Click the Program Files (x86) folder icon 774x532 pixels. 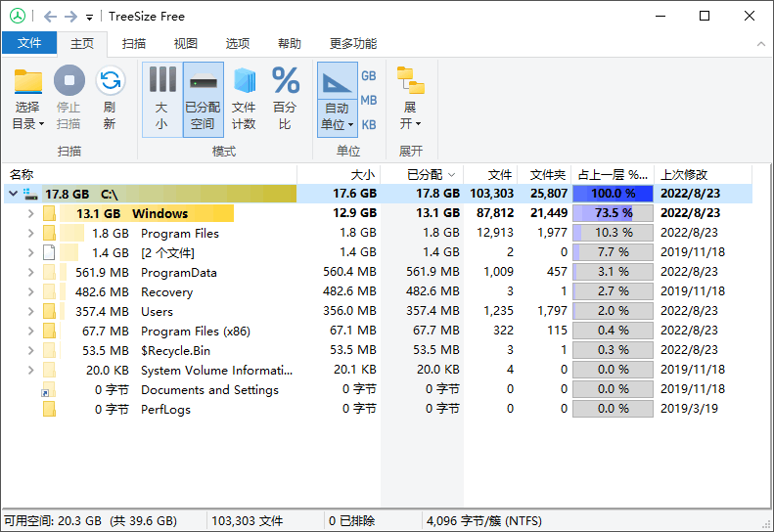tap(49, 331)
